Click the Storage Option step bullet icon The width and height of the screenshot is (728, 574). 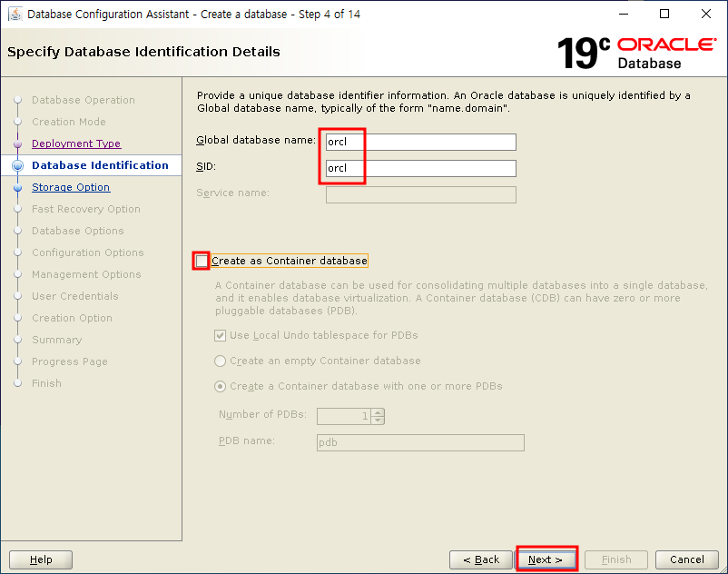point(17,188)
